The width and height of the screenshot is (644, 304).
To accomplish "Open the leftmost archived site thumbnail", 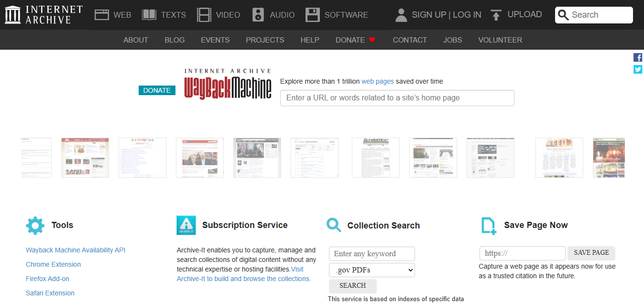I will pos(36,158).
